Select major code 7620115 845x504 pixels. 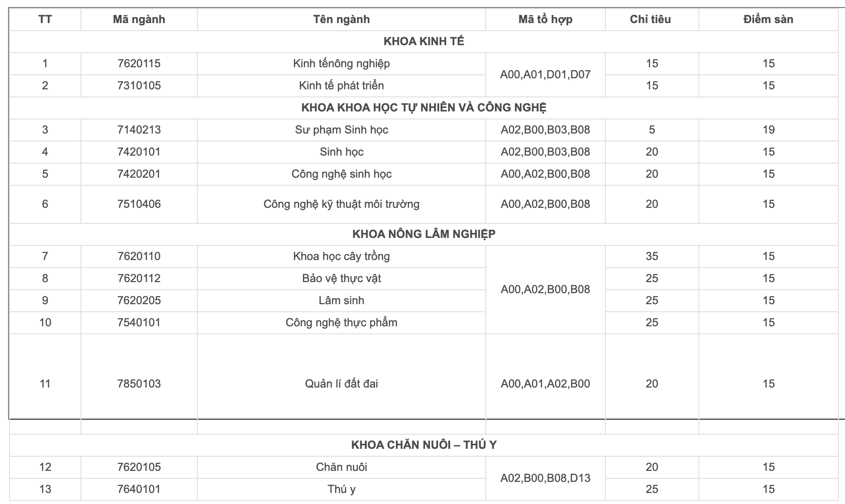139,64
